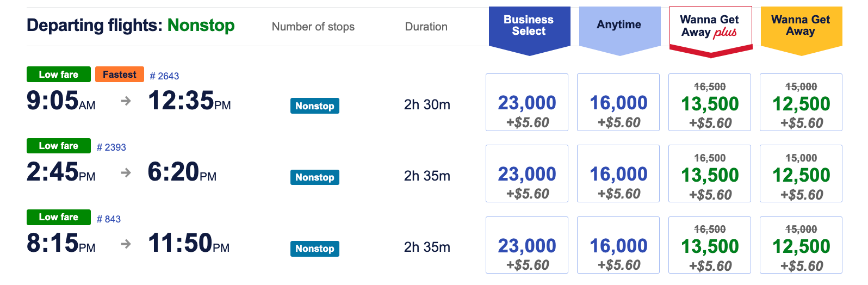
Task: Select 13,500 Wanna Get Away Plus on 8:15 PM flight
Action: pyautogui.click(x=710, y=245)
